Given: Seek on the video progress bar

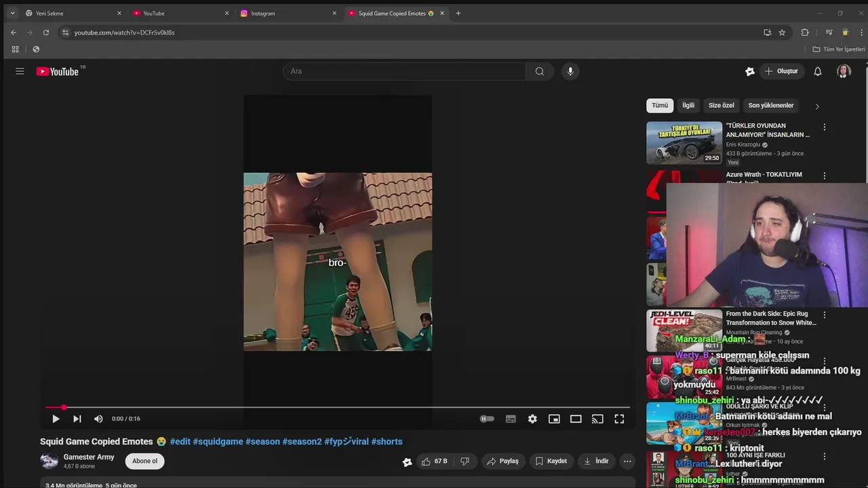Looking at the screenshot, I should (x=338, y=407).
